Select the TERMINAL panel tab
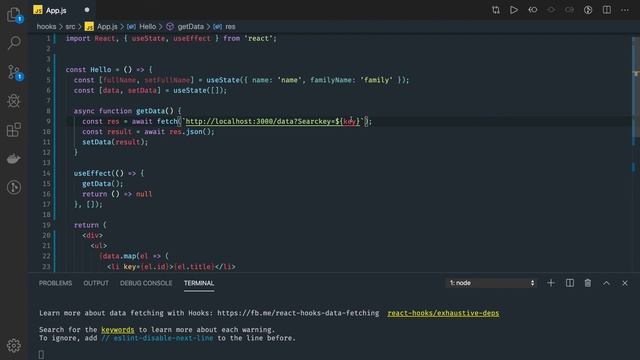 pyautogui.click(x=199, y=283)
